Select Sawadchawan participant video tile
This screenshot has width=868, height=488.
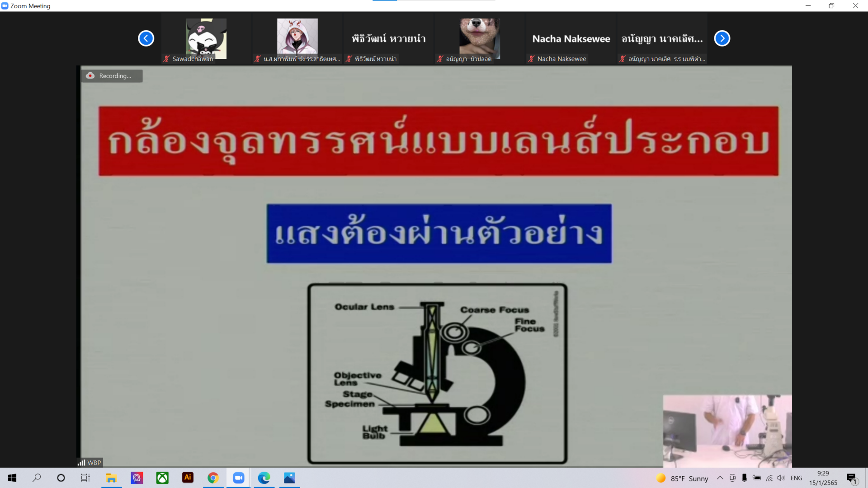tap(206, 39)
